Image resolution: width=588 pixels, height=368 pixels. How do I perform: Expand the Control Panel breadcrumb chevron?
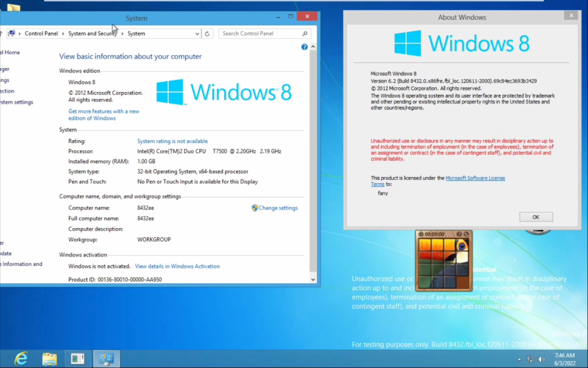(x=63, y=33)
